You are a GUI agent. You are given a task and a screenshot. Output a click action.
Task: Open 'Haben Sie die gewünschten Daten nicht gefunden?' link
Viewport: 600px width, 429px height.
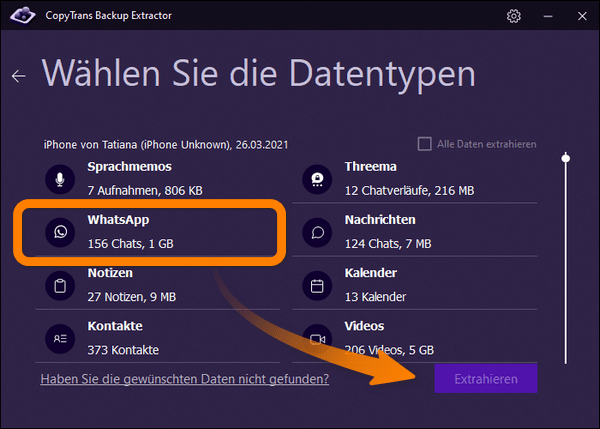[185, 379]
